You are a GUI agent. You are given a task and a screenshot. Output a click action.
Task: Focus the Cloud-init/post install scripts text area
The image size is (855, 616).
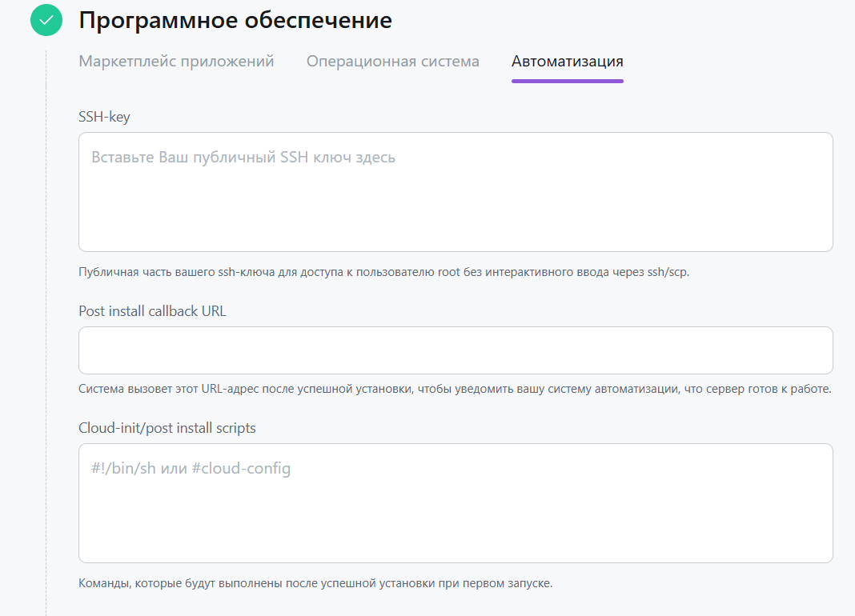(455, 503)
